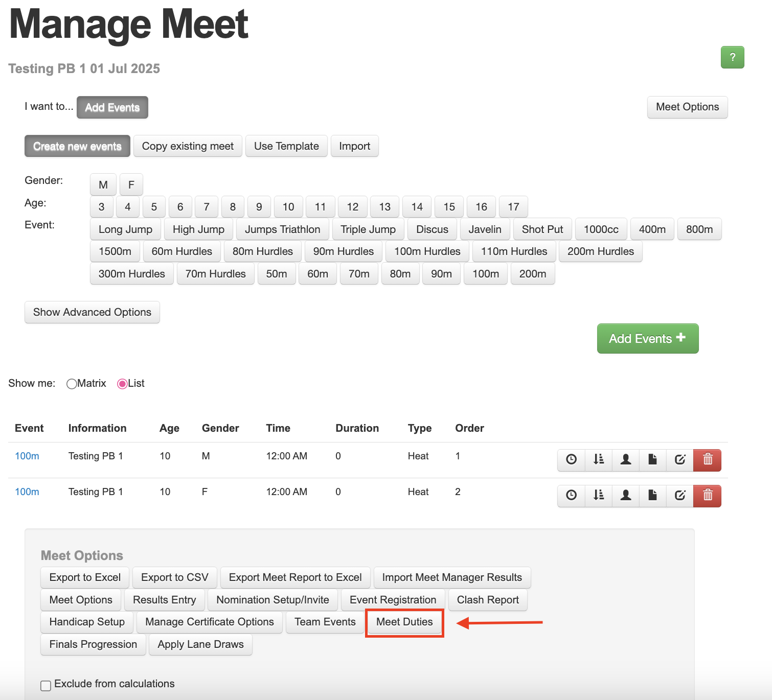
Task: Click the sort order icon on the 100m Male row
Action: tap(598, 460)
